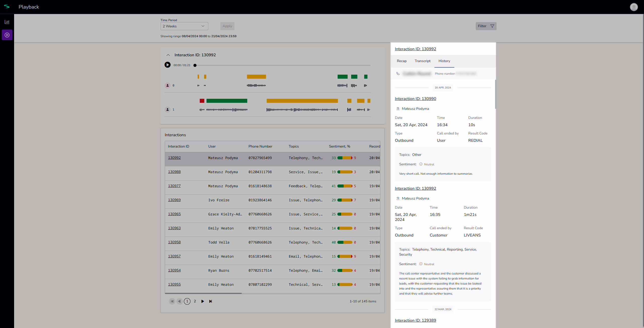
Task: Collapse the Interaction ID 130992 player panel
Action: click(x=168, y=55)
